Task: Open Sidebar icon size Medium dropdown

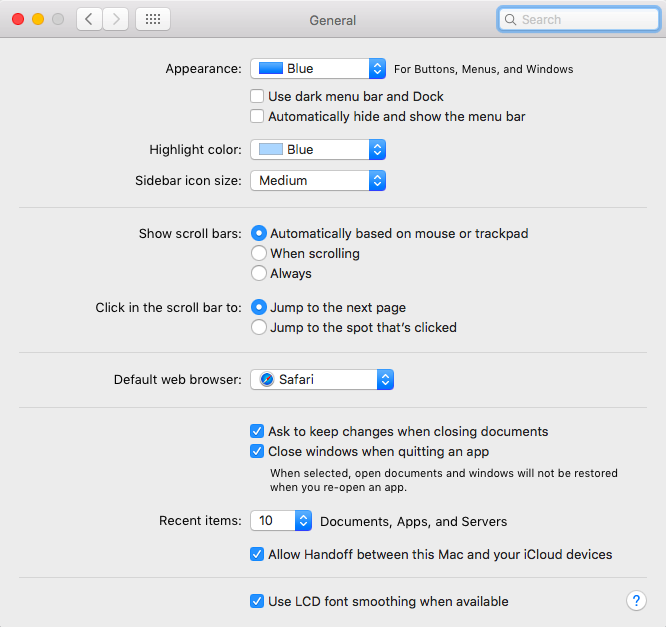Action: click(x=318, y=181)
